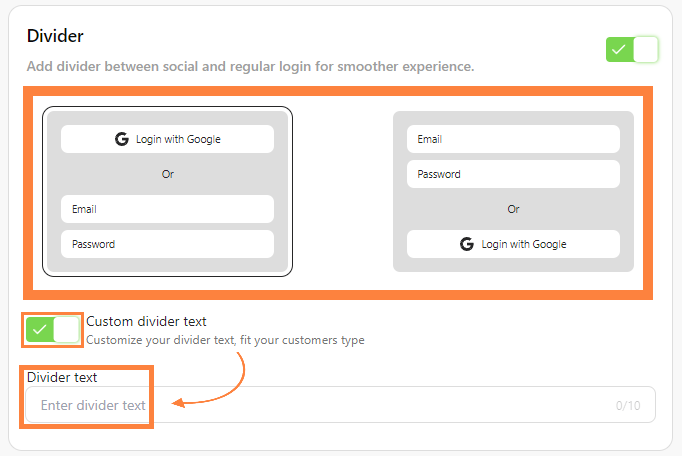Click 'Customize your divider text' description
The height and width of the screenshot is (456, 682).
(225, 340)
